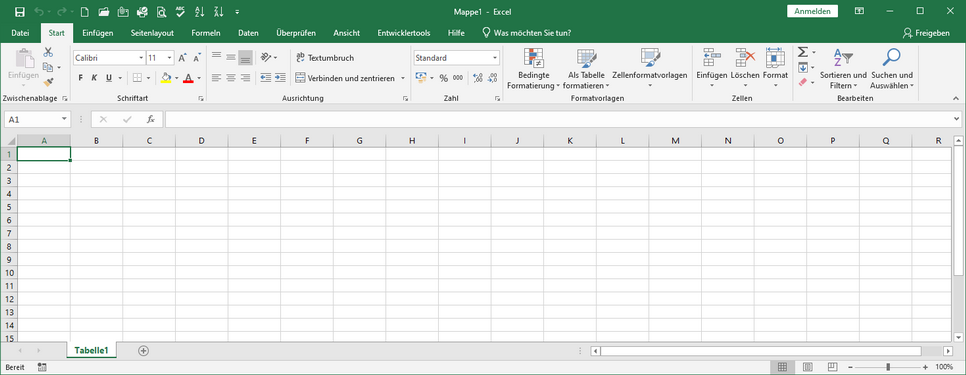
Task: Expand the Name Box A1 dropdown
Action: [x=64, y=119]
